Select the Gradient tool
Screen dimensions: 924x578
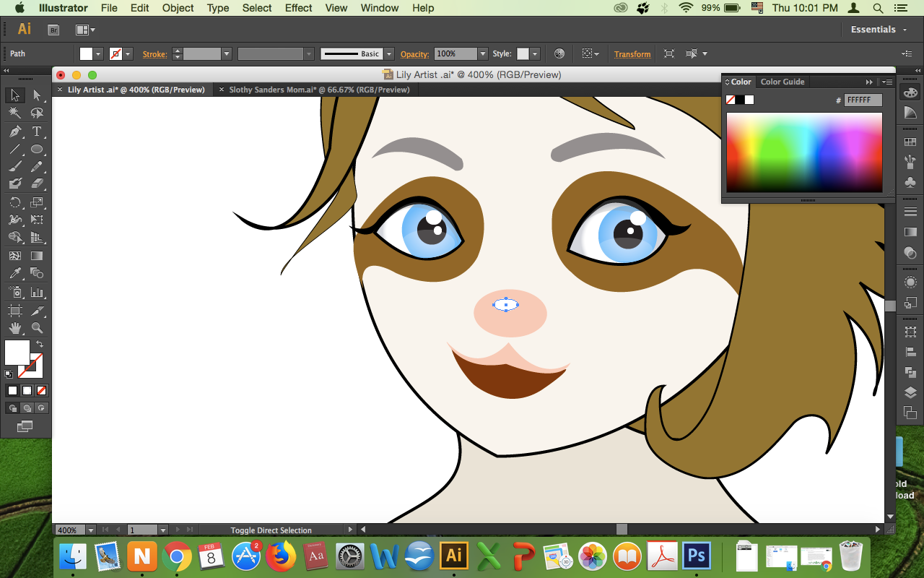pos(37,256)
